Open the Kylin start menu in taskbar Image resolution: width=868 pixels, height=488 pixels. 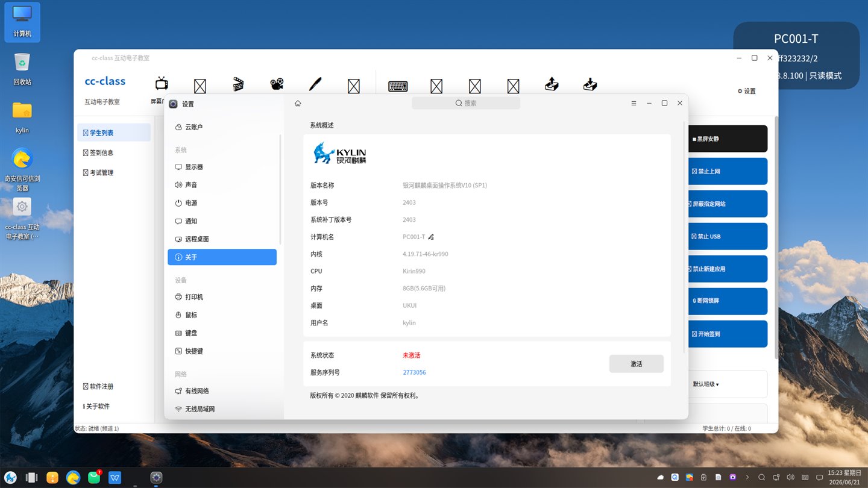11,478
